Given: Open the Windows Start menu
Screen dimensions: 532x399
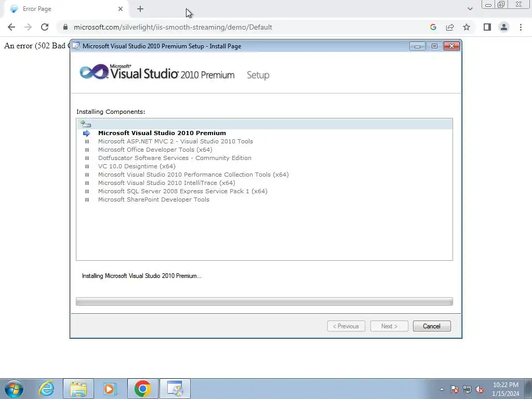Looking at the screenshot, I should [x=14, y=389].
